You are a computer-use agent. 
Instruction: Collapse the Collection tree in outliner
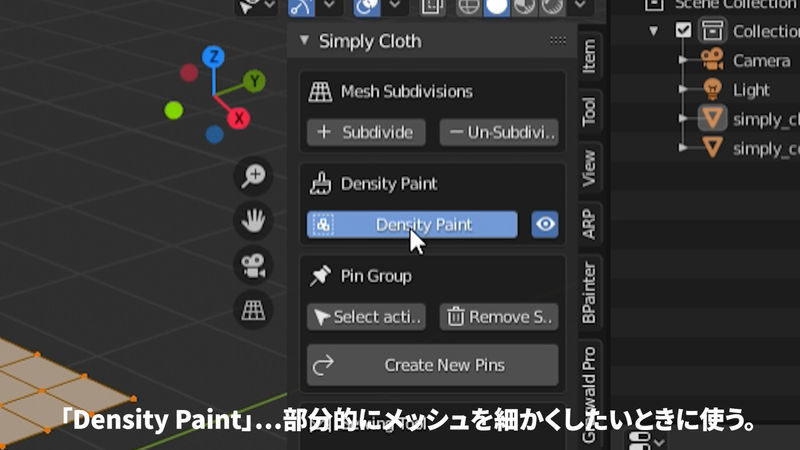654,31
